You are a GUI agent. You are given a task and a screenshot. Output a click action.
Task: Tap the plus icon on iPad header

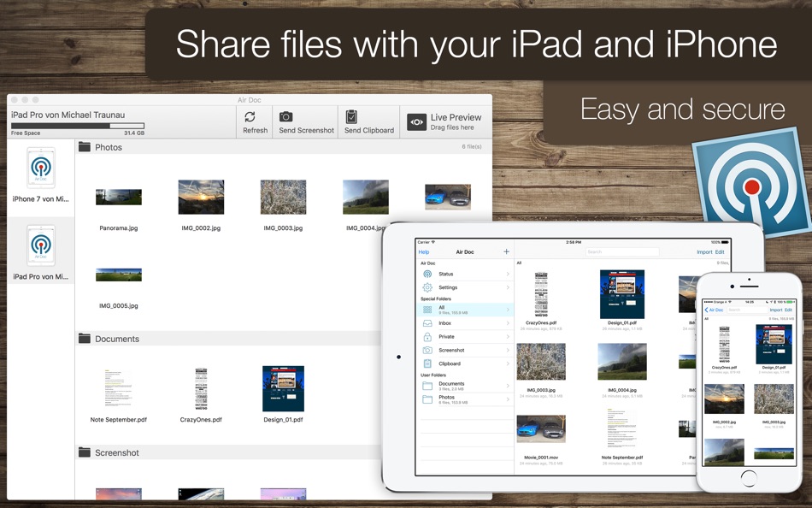click(x=507, y=251)
